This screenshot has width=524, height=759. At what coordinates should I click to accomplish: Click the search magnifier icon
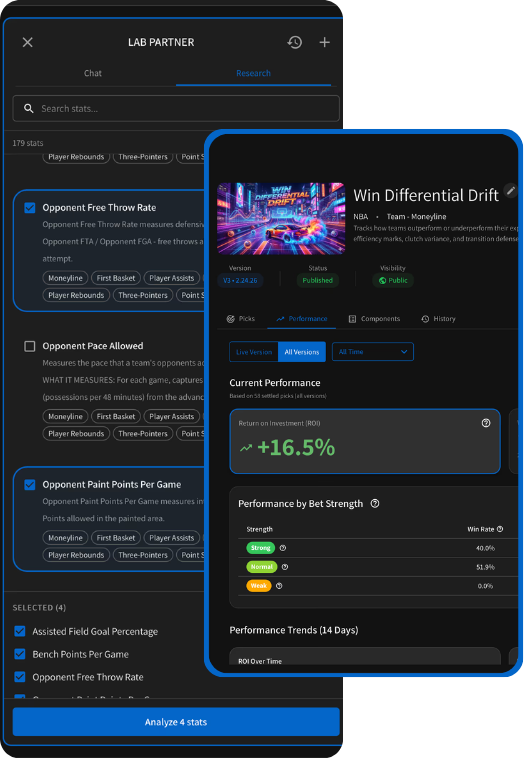pyautogui.click(x=29, y=108)
